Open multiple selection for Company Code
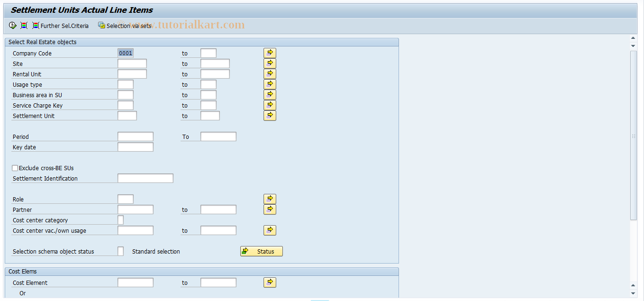The height and width of the screenshot is (301, 644). coord(270,53)
